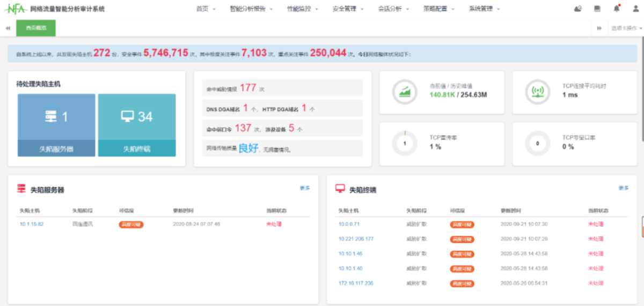The height and width of the screenshot is (306, 644).
Task: Open the cloud settings icon in header
Action: point(577,9)
